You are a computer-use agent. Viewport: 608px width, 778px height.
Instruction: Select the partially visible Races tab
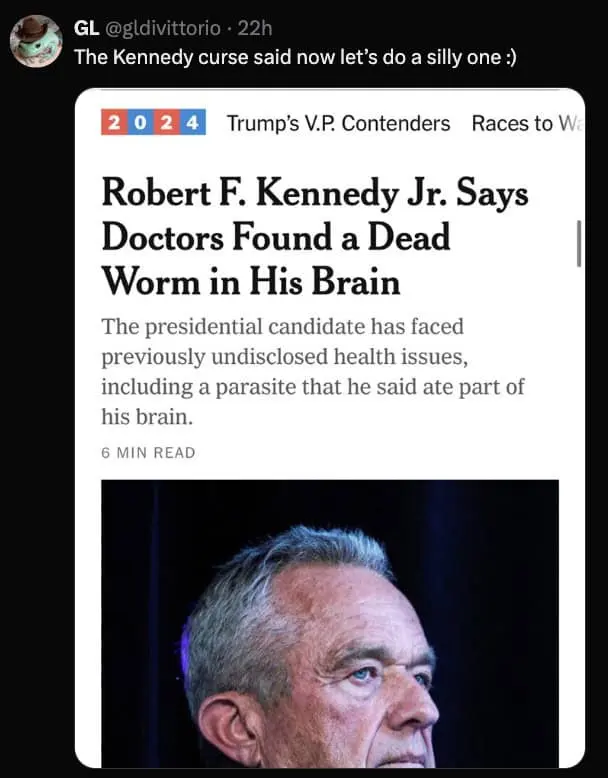pyautogui.click(x=524, y=124)
